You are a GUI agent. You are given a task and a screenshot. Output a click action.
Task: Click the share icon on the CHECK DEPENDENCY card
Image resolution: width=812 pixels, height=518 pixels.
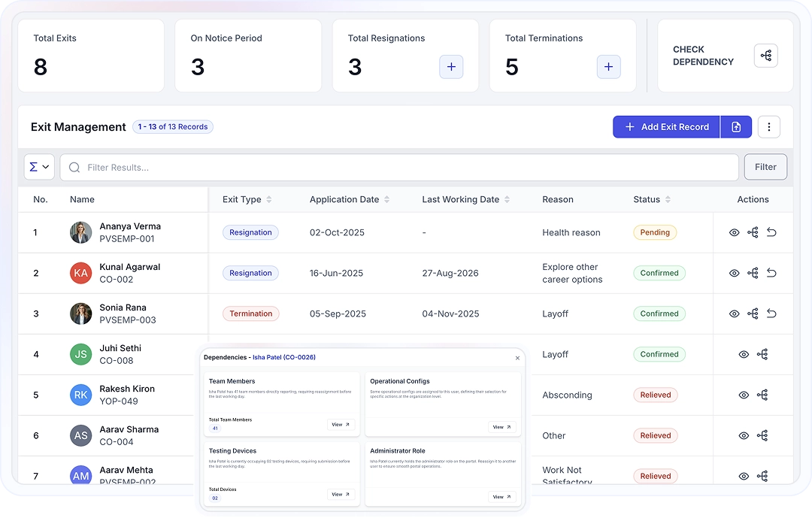(765, 55)
